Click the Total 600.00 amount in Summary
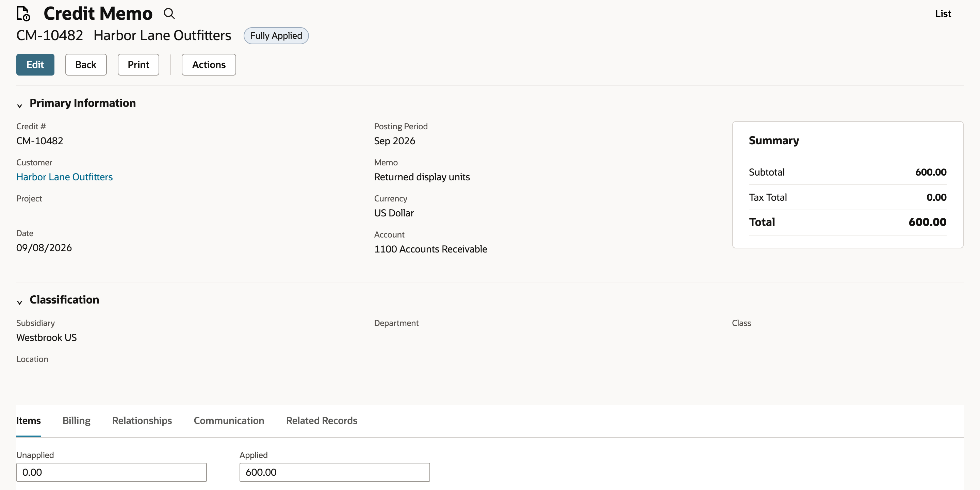The height and width of the screenshot is (490, 980). tap(928, 222)
